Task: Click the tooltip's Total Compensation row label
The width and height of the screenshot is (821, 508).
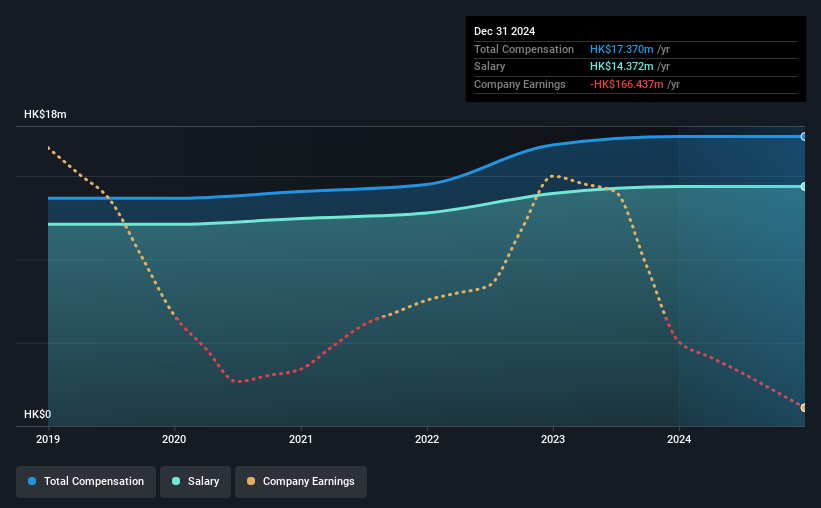Action: point(524,49)
